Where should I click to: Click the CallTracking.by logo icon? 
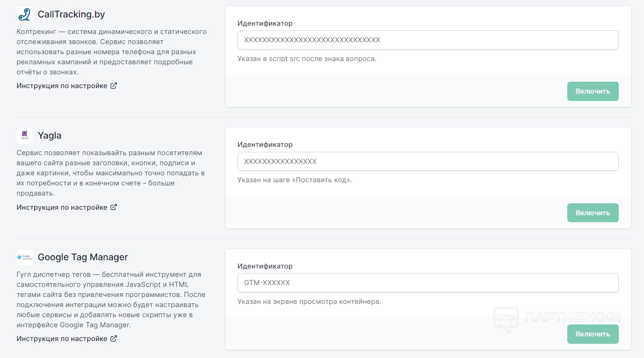tap(24, 14)
